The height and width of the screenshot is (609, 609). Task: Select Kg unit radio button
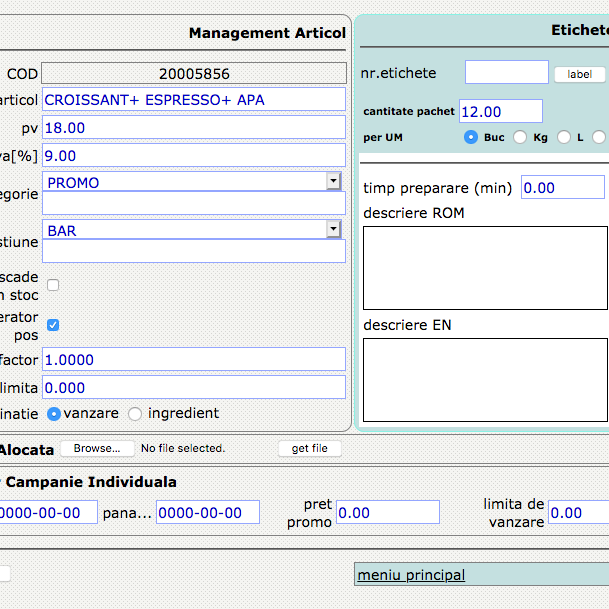tap(520, 137)
